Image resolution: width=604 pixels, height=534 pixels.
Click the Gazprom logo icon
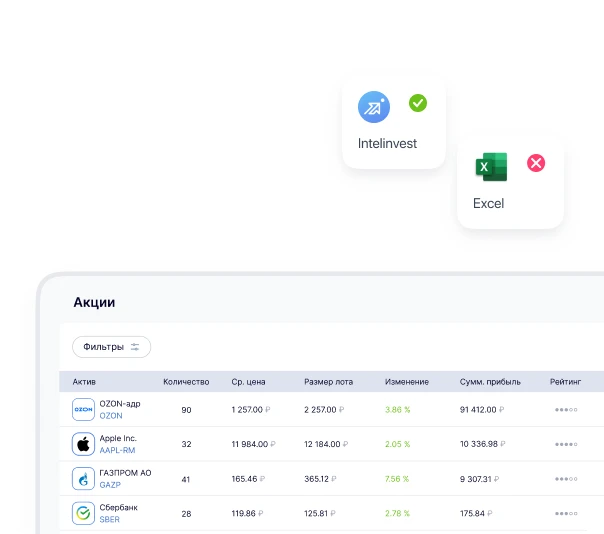click(83, 479)
